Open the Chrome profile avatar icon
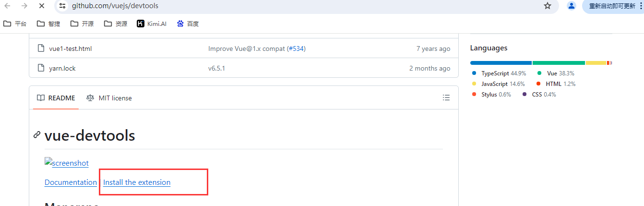This screenshot has height=206, width=644. coord(572,6)
